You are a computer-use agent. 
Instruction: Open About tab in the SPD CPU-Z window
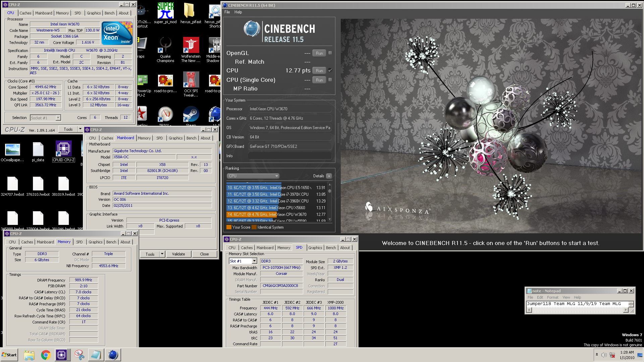pos(345,248)
